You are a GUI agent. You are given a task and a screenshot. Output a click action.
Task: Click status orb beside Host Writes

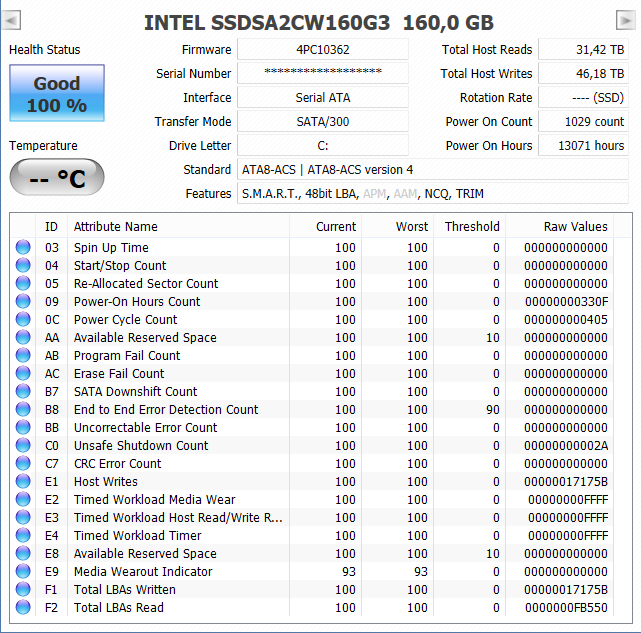click(x=23, y=481)
